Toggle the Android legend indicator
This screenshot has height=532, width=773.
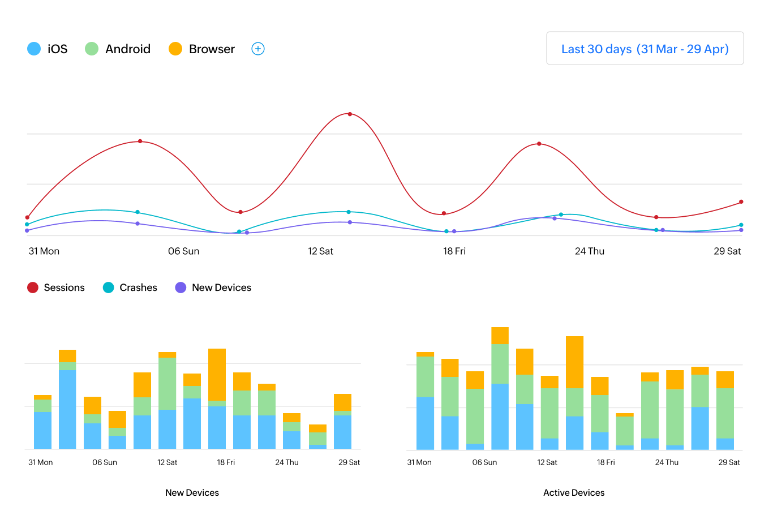[91, 49]
